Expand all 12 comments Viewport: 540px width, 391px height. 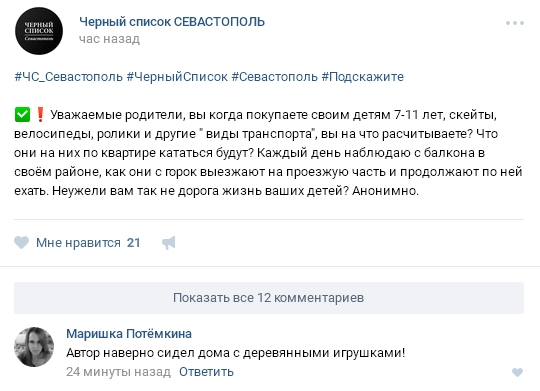coord(269,298)
